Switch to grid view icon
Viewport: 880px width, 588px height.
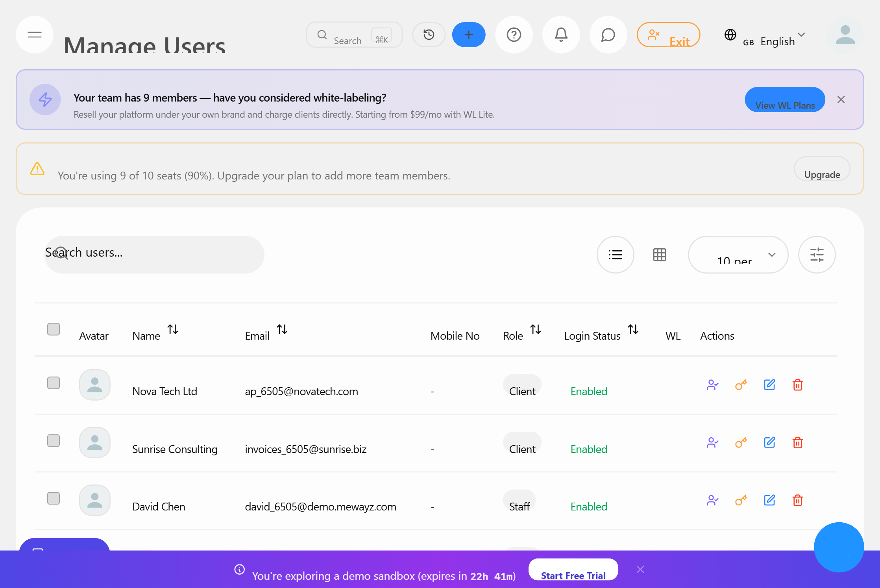pos(660,255)
